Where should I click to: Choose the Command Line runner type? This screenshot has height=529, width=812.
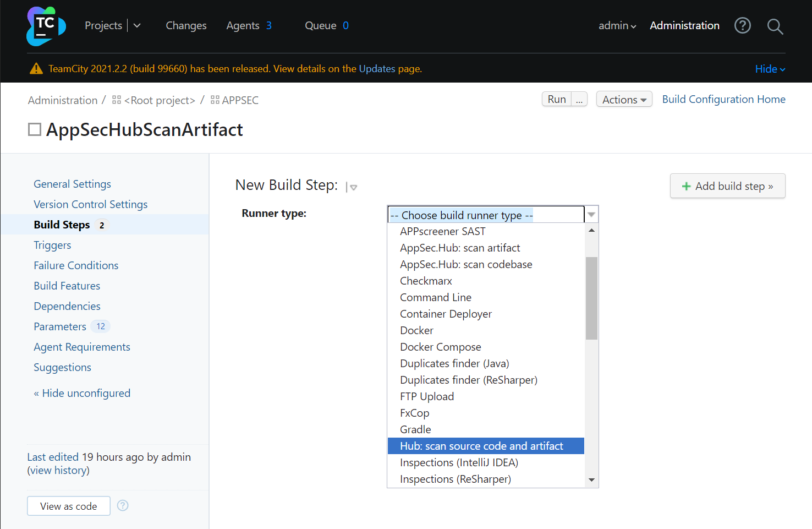[x=435, y=297]
